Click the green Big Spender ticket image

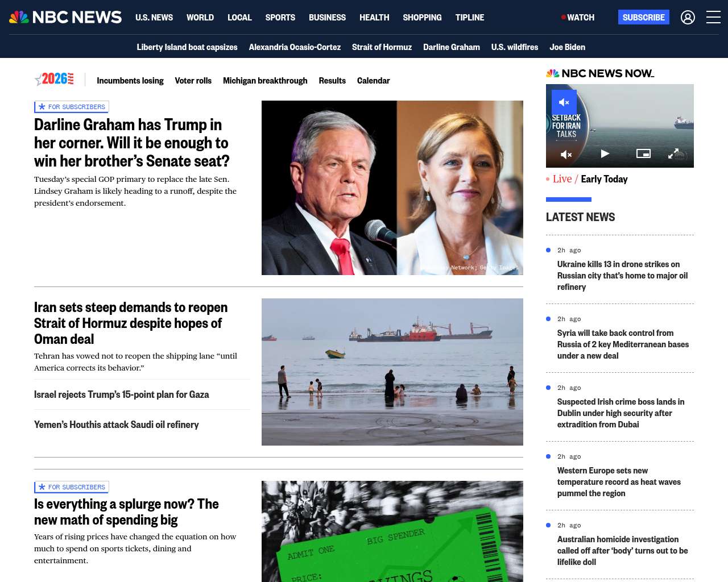click(x=392, y=531)
